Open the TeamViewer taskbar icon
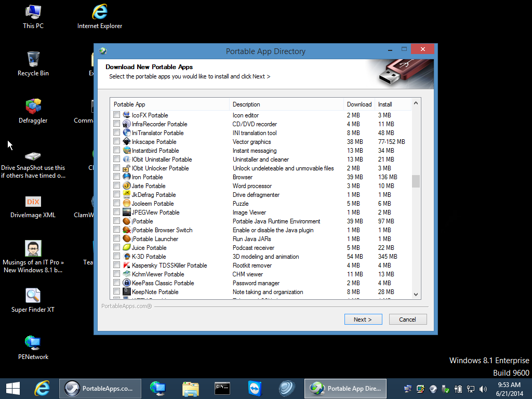The image size is (532, 399). point(255,389)
